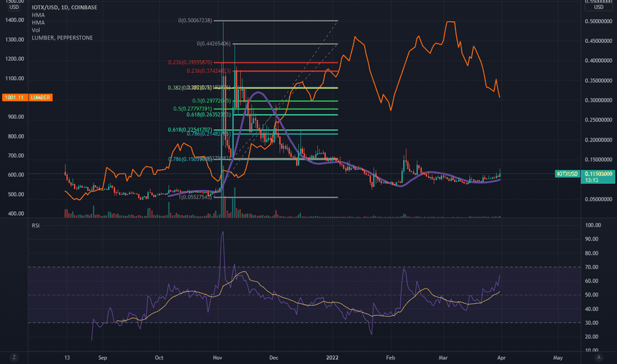Select the thick purple HMA curve peak
The width and height of the screenshot is (617, 364).
pos(258,93)
